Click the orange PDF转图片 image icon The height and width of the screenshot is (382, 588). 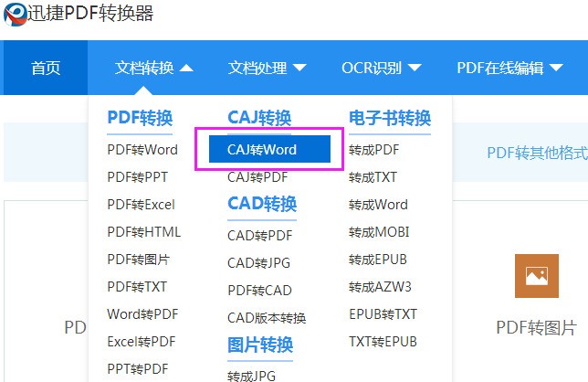tap(537, 276)
